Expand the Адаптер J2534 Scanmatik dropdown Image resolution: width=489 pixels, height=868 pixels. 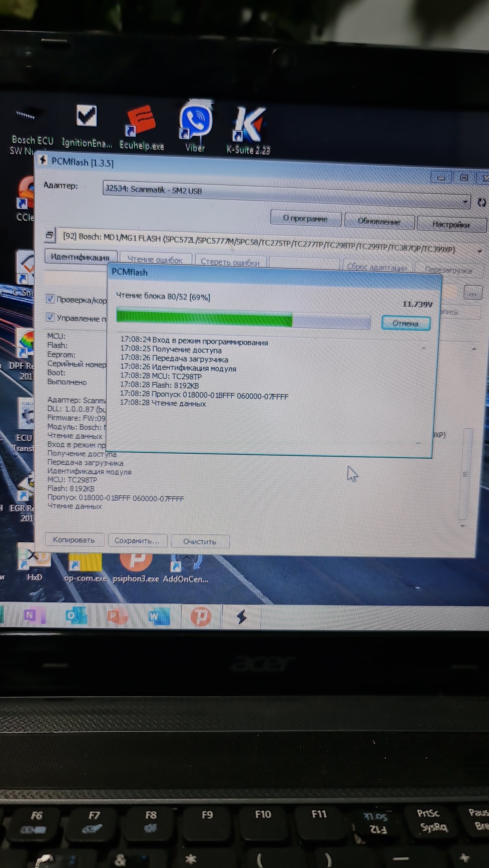click(x=465, y=202)
